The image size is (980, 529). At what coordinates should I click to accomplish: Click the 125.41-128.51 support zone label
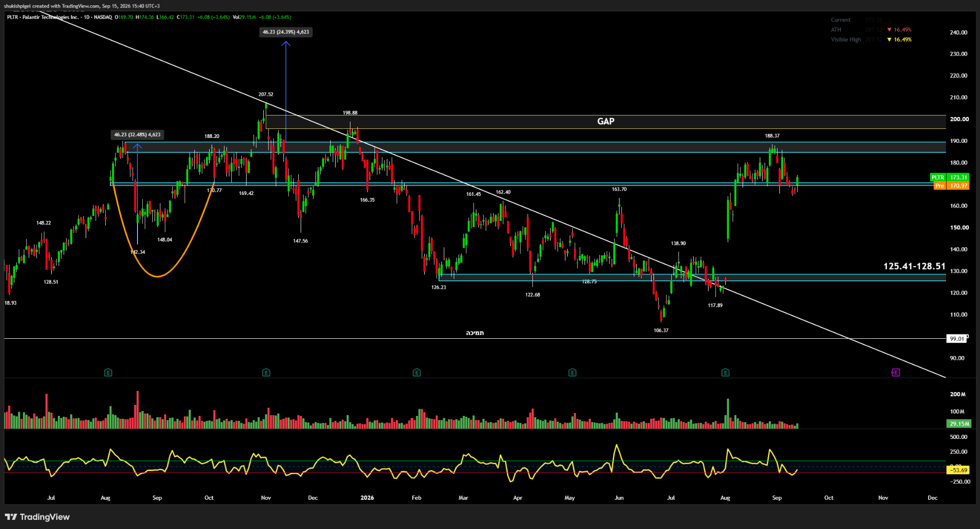tap(914, 266)
